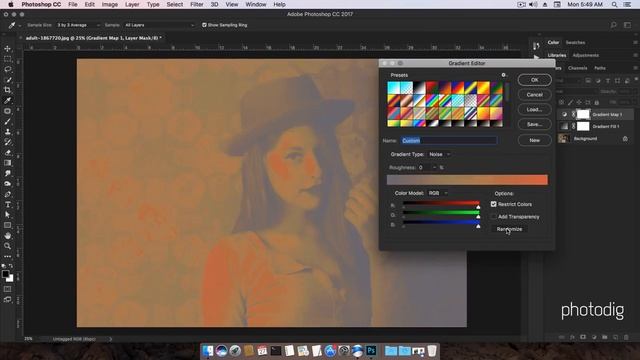Viewport: 640px width, 360px height.
Task: Open the Image menu
Action: [x=109, y=4]
